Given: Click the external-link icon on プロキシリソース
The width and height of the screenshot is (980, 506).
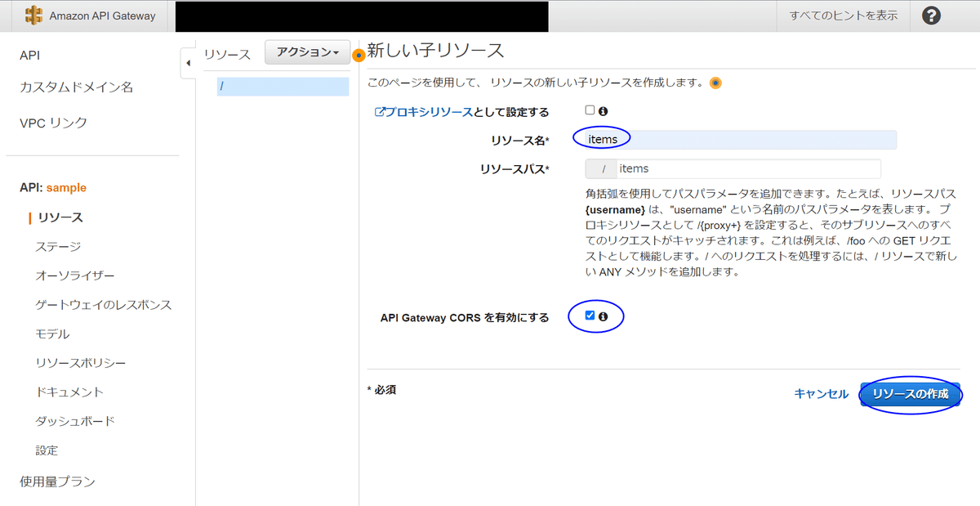Looking at the screenshot, I should (381, 111).
